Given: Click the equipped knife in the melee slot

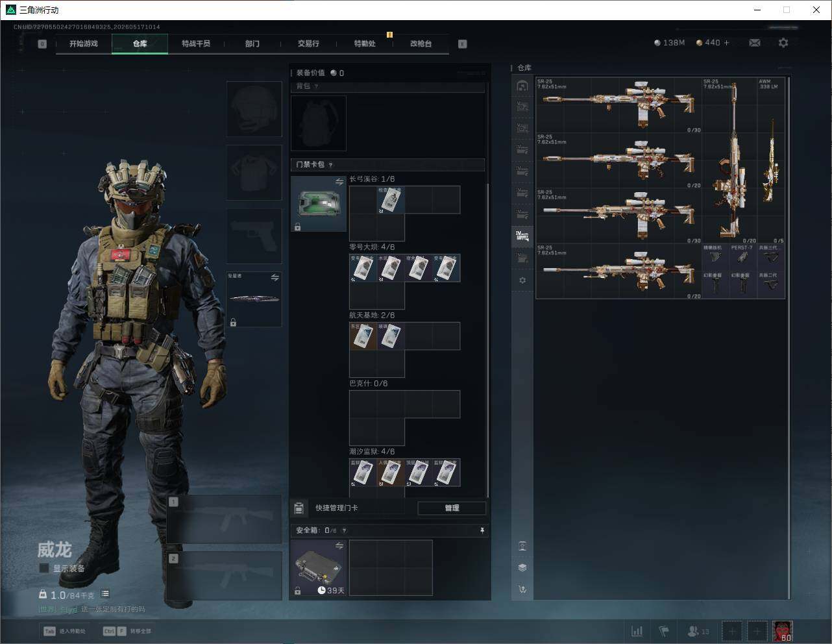Looking at the screenshot, I should [254, 299].
